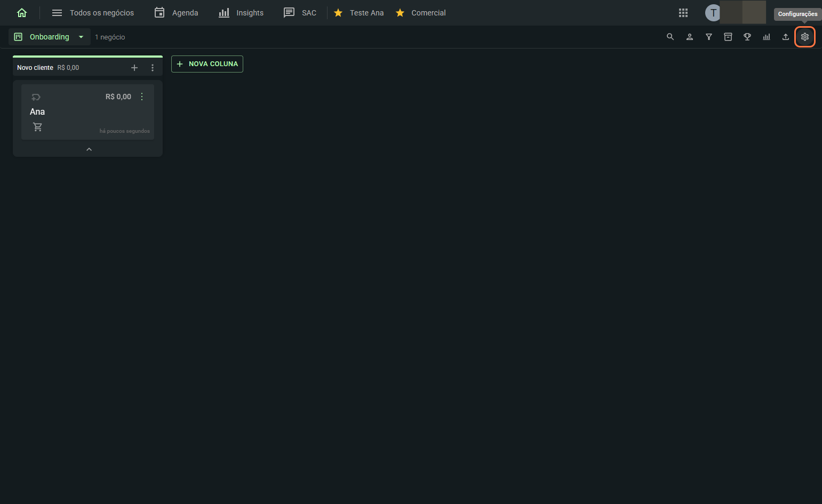Screen dimensions: 822x504
Task: Open the archive box icon
Action: tap(728, 37)
